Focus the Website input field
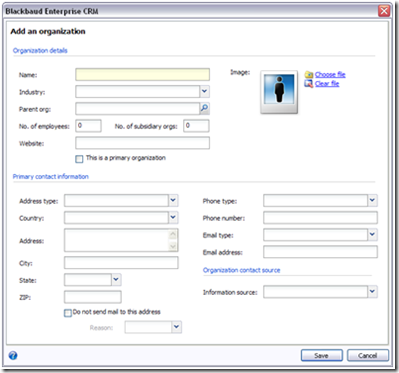The height and width of the screenshot is (373, 399). click(143, 143)
